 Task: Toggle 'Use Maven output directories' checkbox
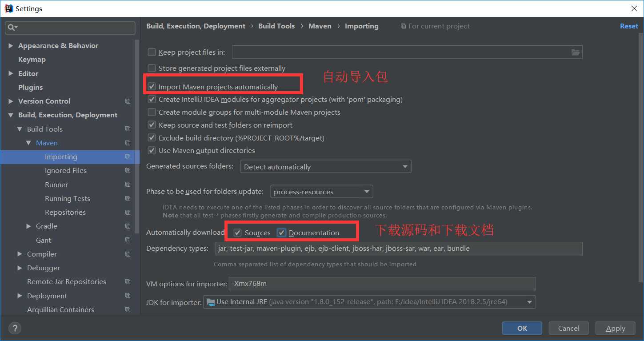pos(152,151)
